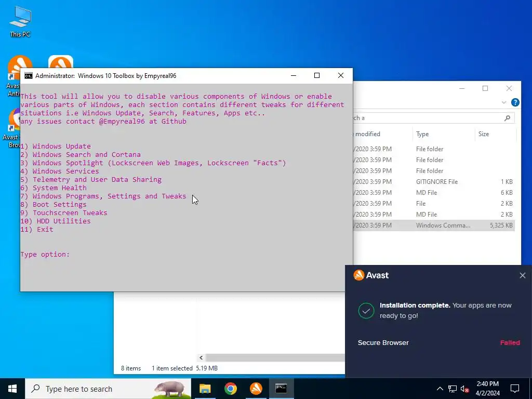Select Command Prompt taskbar icon
532x399 pixels.
pos(281,389)
